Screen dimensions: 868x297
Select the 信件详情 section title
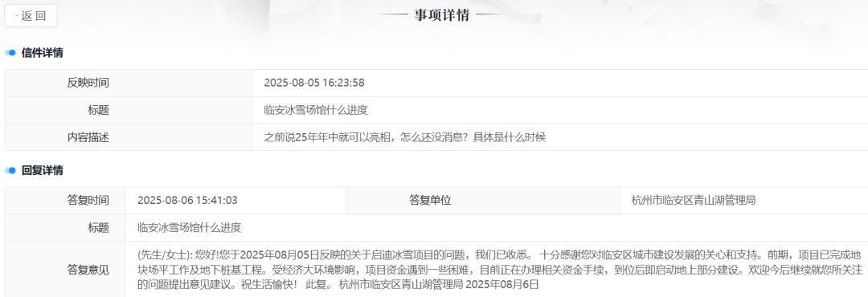click(x=42, y=53)
